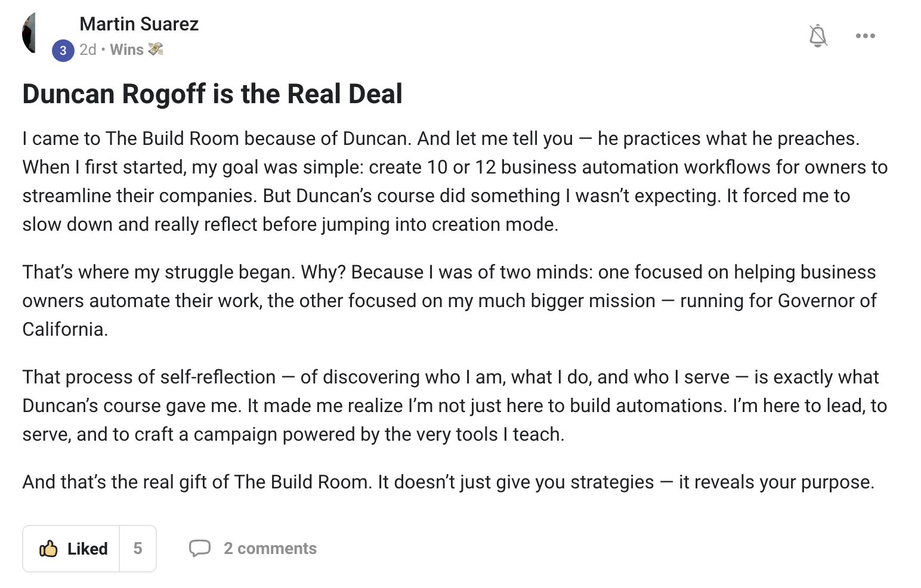921x588 pixels.
Task: Unlike the post via Liked button
Action: (71, 549)
